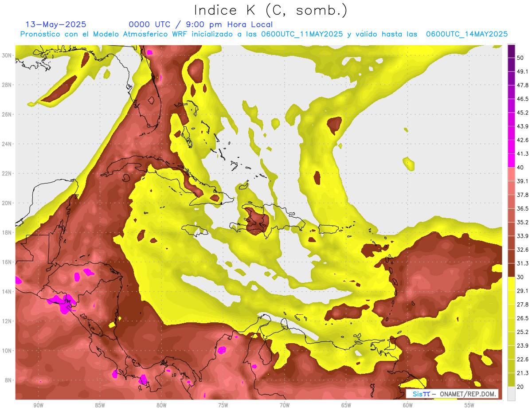This screenshot has width=532, height=411.
Task: Click the 65W longitude axis label
Action: pos(346,405)
